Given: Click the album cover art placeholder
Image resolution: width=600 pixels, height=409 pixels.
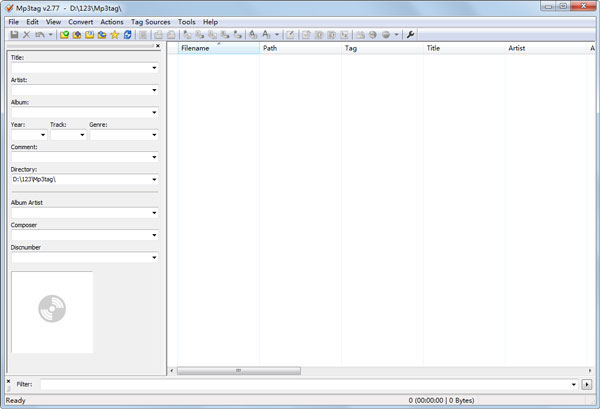Looking at the screenshot, I should point(52,312).
